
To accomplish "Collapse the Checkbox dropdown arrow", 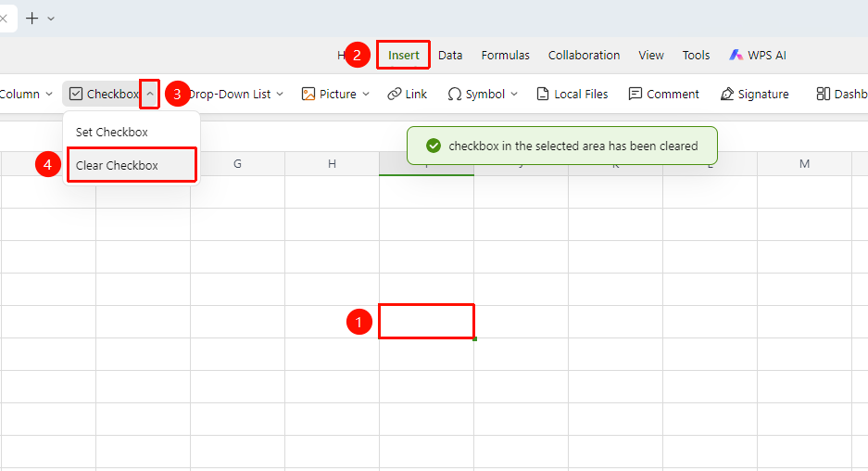I will (x=150, y=95).
